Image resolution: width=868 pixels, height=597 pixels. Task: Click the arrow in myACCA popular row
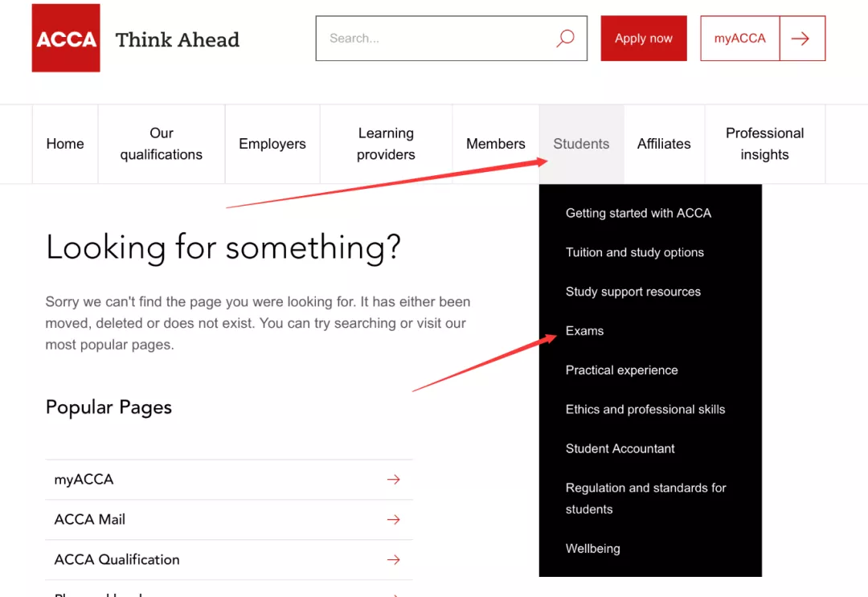[394, 479]
